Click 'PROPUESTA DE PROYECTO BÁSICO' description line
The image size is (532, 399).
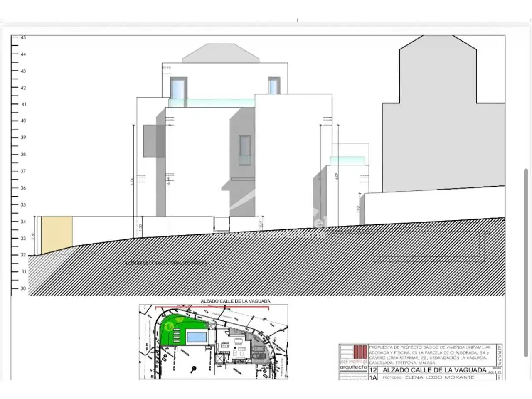(x=430, y=347)
